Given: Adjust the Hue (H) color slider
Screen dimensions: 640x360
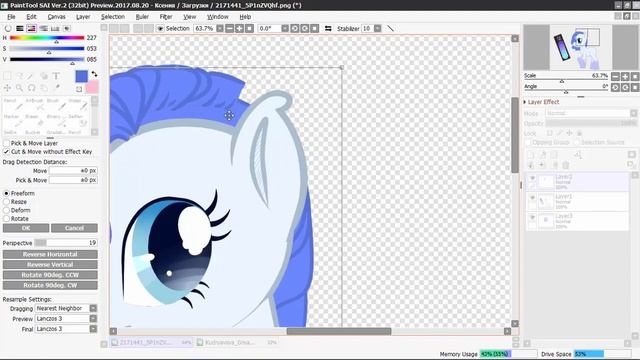Looking at the screenshot, I should pyautogui.click(x=47, y=38).
